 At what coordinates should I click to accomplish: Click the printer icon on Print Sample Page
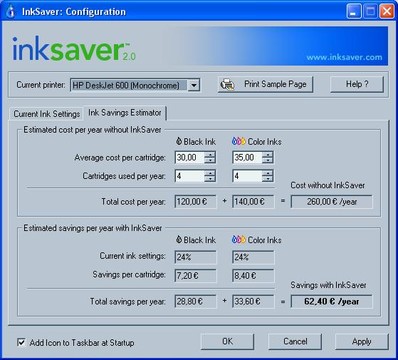click(x=227, y=84)
